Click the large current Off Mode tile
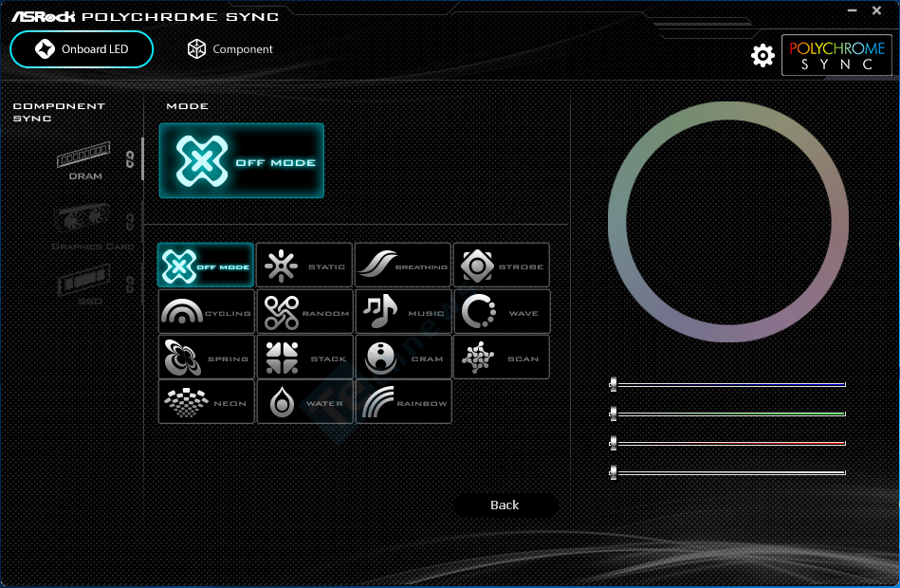 (x=242, y=161)
